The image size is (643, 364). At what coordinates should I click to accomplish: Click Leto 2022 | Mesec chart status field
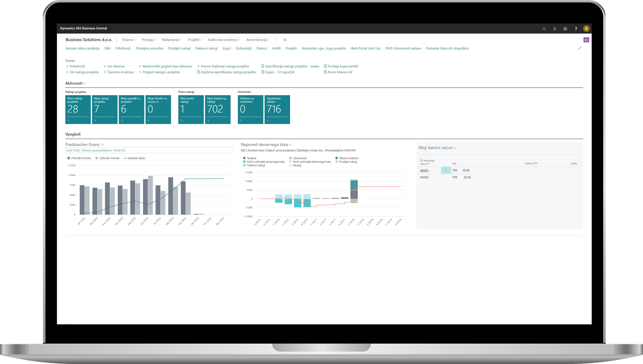[x=148, y=150]
